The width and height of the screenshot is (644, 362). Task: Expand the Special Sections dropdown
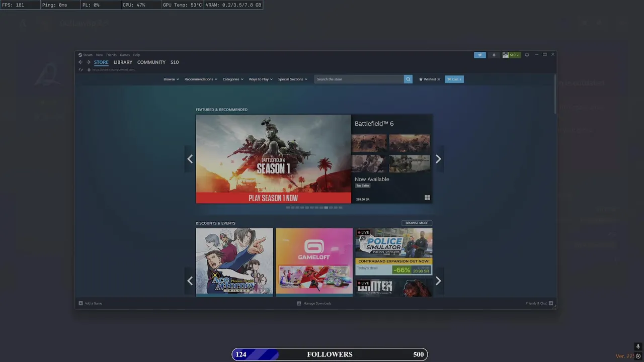pyautogui.click(x=293, y=79)
